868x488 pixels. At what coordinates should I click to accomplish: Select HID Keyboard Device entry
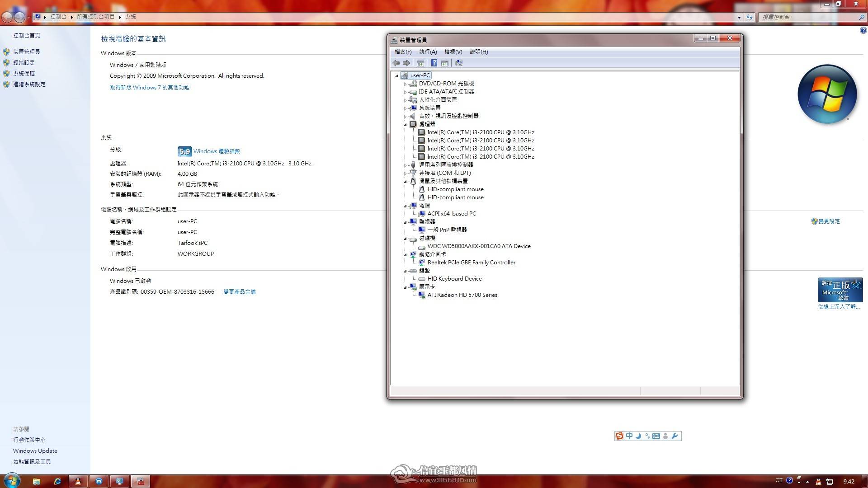click(x=454, y=279)
